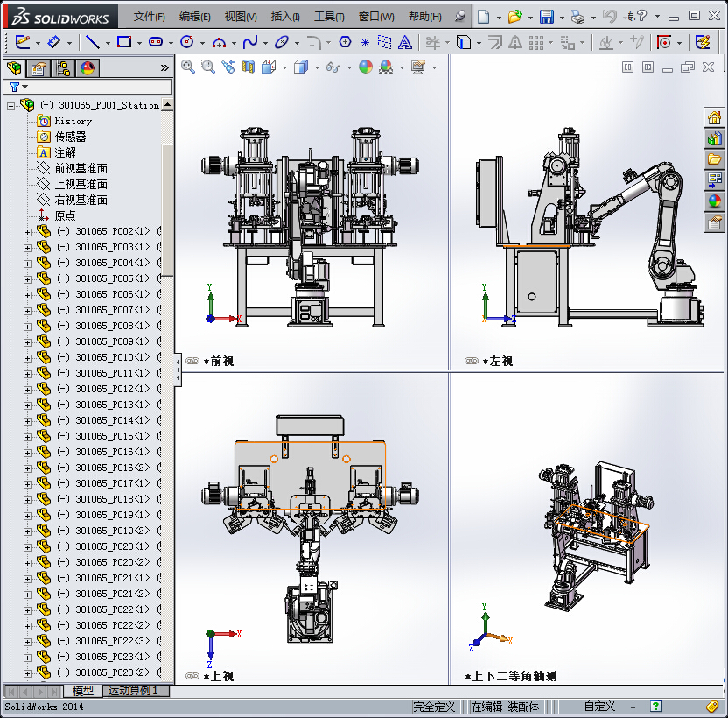This screenshot has width=728, height=718.
Task: Select the Circle sketch tool
Action: (185, 42)
